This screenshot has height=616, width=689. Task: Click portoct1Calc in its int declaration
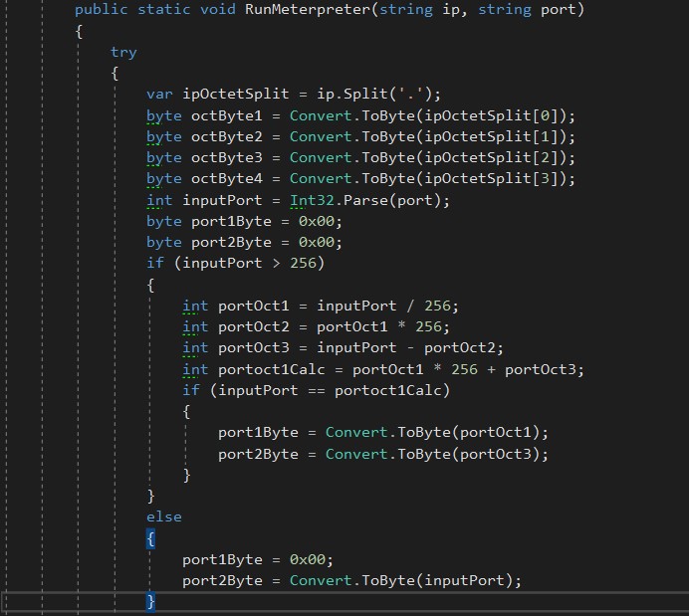click(271, 369)
